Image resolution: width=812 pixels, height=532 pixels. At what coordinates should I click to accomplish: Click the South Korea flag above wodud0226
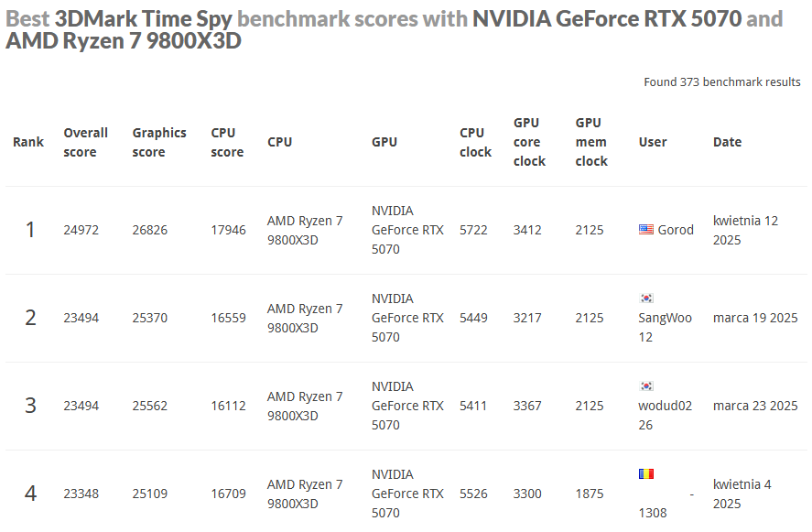646,386
